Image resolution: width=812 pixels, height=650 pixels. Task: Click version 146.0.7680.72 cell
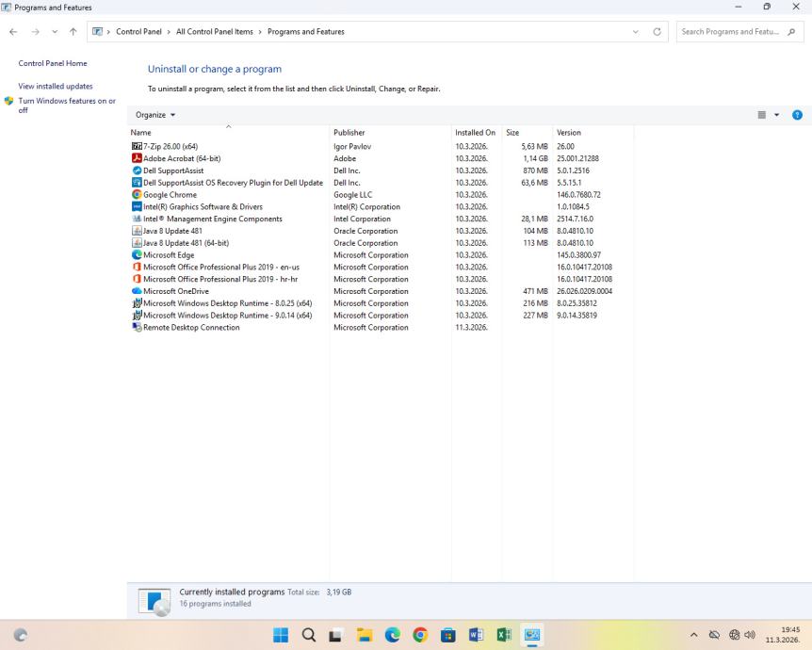coord(578,195)
